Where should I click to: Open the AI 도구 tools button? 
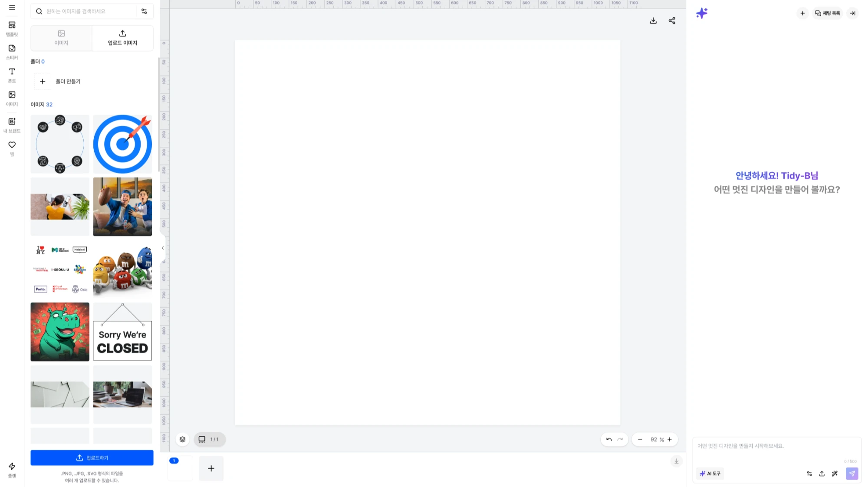click(710, 474)
